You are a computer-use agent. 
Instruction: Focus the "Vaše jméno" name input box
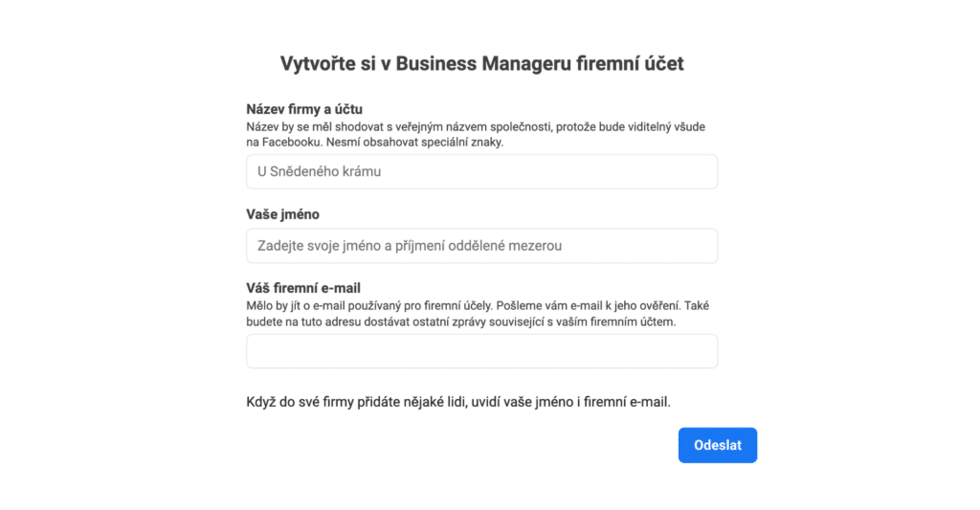(x=481, y=246)
